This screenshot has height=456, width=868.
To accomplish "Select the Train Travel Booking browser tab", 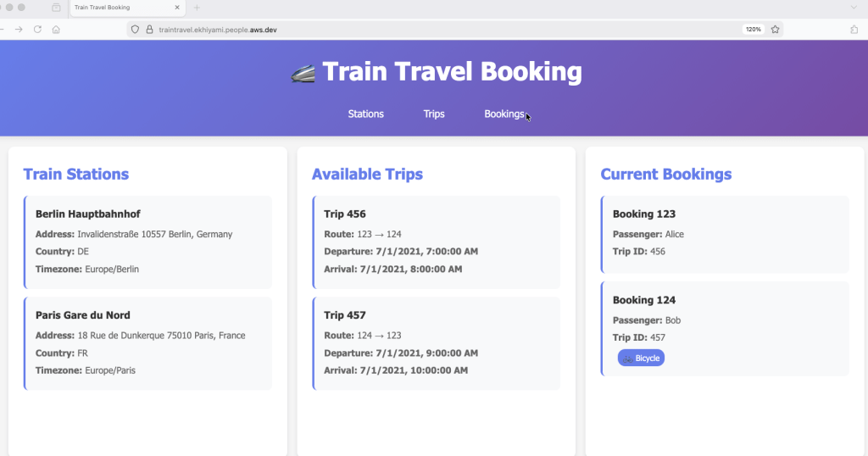I will pos(119,8).
